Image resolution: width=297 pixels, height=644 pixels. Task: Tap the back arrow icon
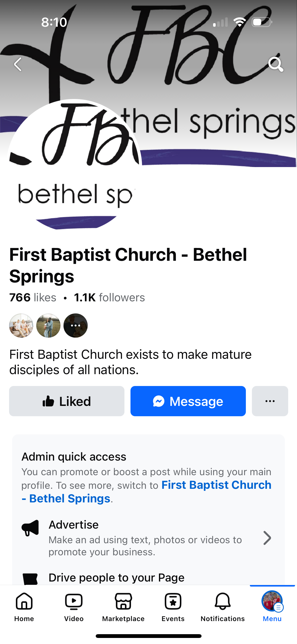click(x=18, y=65)
